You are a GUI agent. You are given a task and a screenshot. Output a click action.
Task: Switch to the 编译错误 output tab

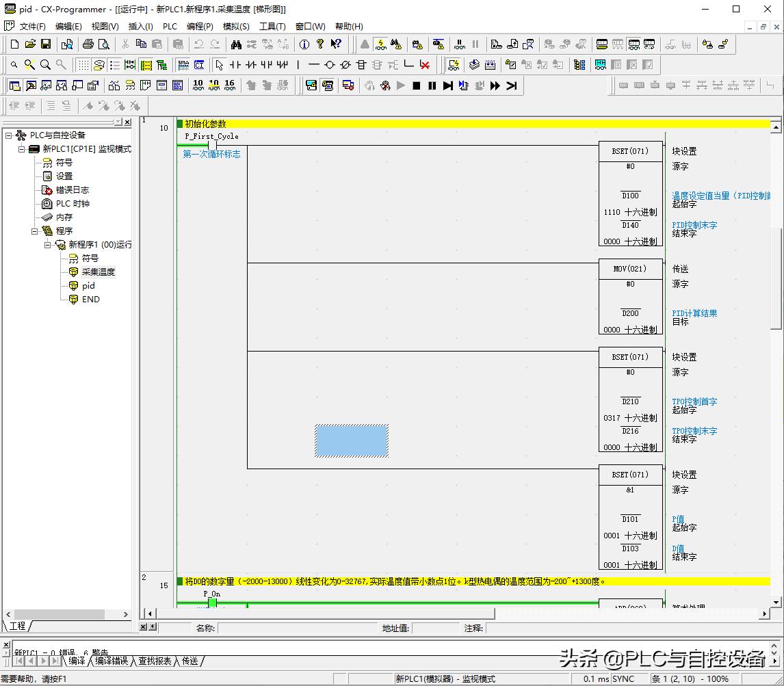112,661
